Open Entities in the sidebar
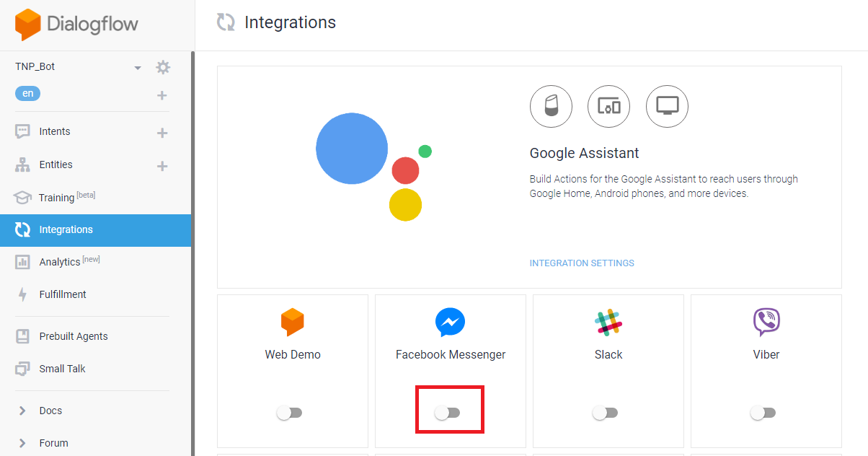The image size is (868, 456). point(56,165)
